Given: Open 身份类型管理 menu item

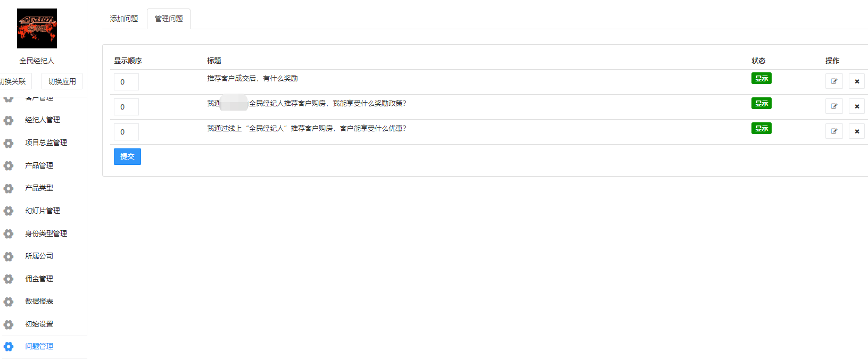Looking at the screenshot, I should 46,233.
